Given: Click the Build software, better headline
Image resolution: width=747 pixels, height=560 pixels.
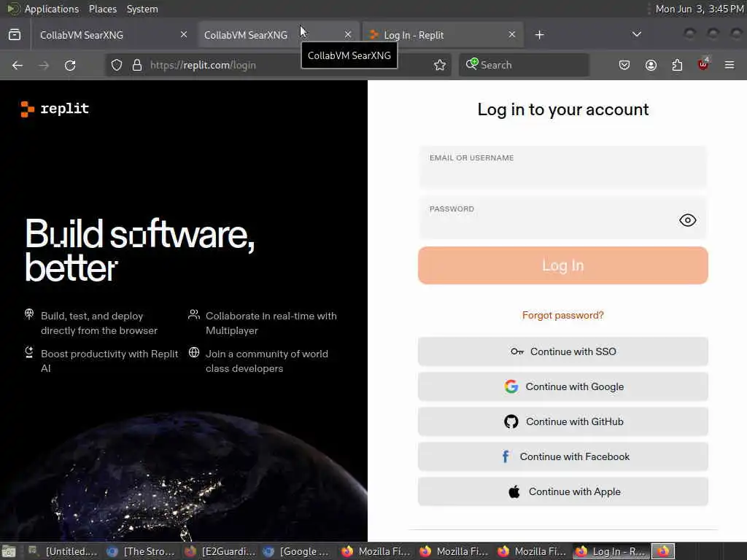Looking at the screenshot, I should pyautogui.click(x=139, y=251).
